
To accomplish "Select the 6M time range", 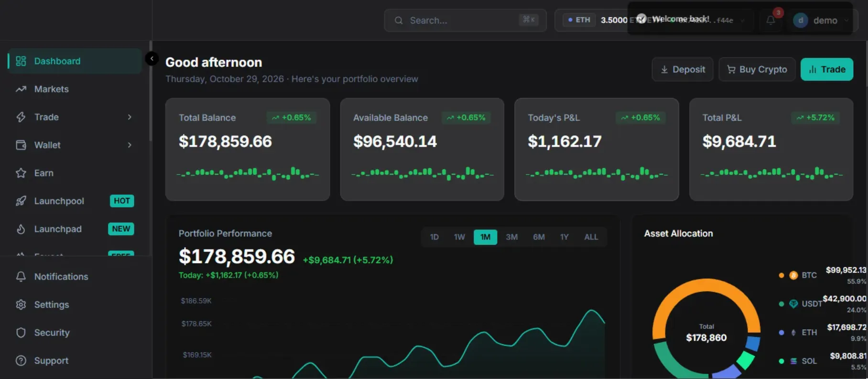I will click(539, 237).
